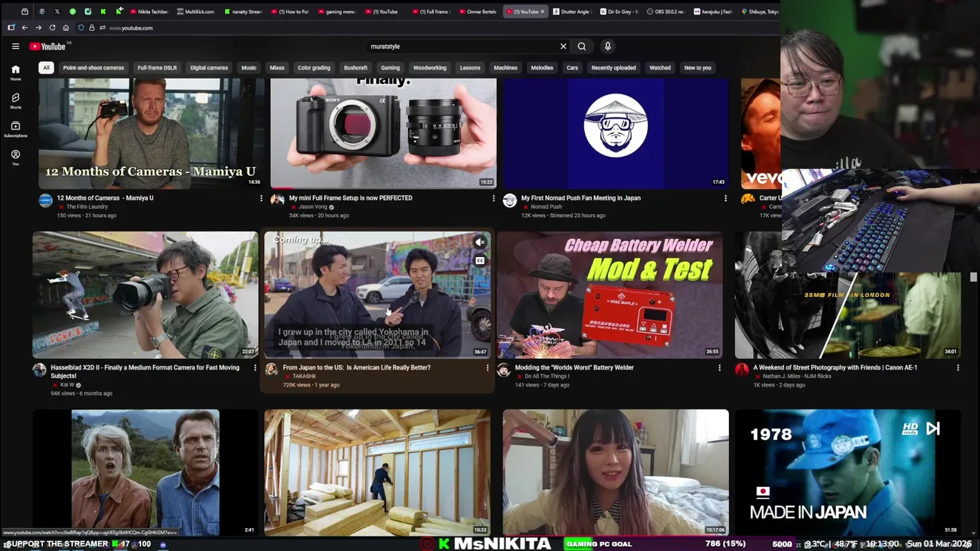Open the Kai W channel avatar
The height and width of the screenshot is (551, 980).
point(39,370)
